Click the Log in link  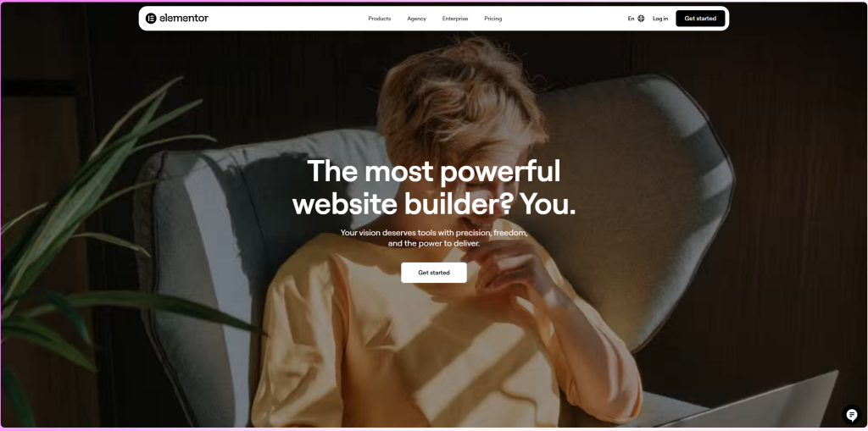660,19
